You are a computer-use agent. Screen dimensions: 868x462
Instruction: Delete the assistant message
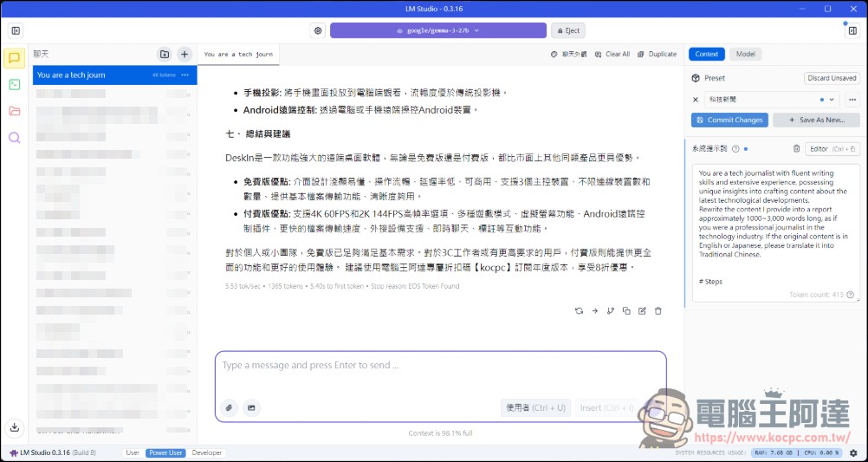coord(658,311)
